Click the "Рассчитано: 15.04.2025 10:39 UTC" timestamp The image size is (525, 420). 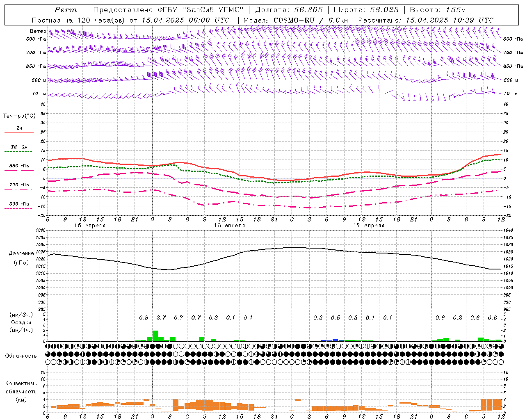pos(426,20)
